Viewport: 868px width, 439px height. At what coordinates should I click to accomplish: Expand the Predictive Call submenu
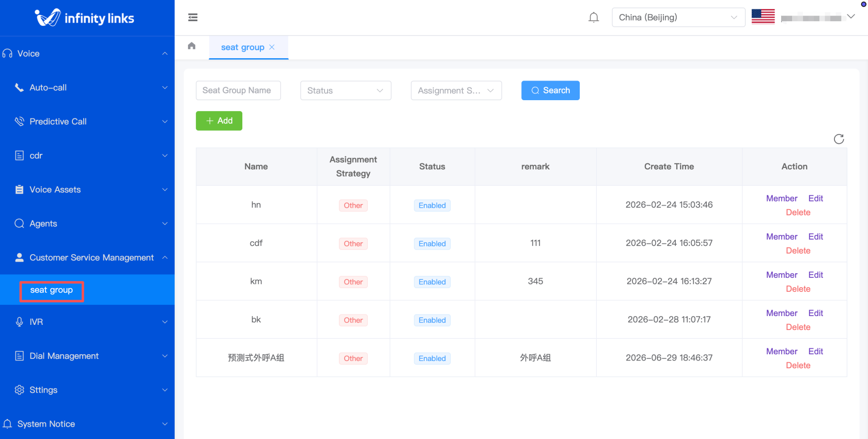coord(165,121)
